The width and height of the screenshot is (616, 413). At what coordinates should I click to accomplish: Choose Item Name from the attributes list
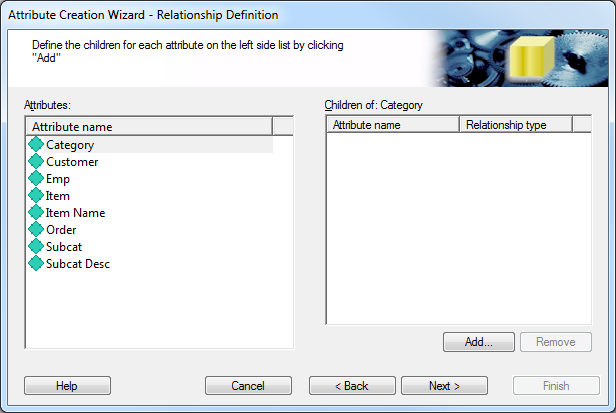[75, 213]
